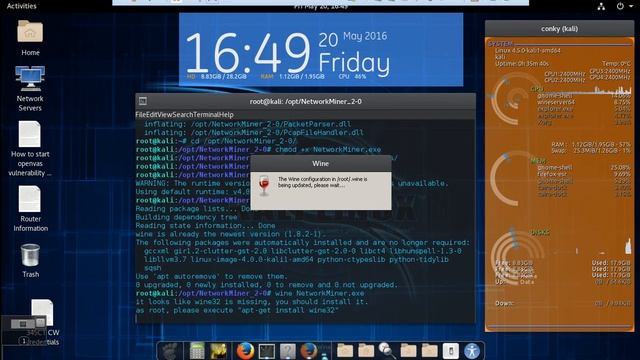Open the Terminal menu in the terminal window
This screenshot has height=360, width=640.
tap(206, 115)
